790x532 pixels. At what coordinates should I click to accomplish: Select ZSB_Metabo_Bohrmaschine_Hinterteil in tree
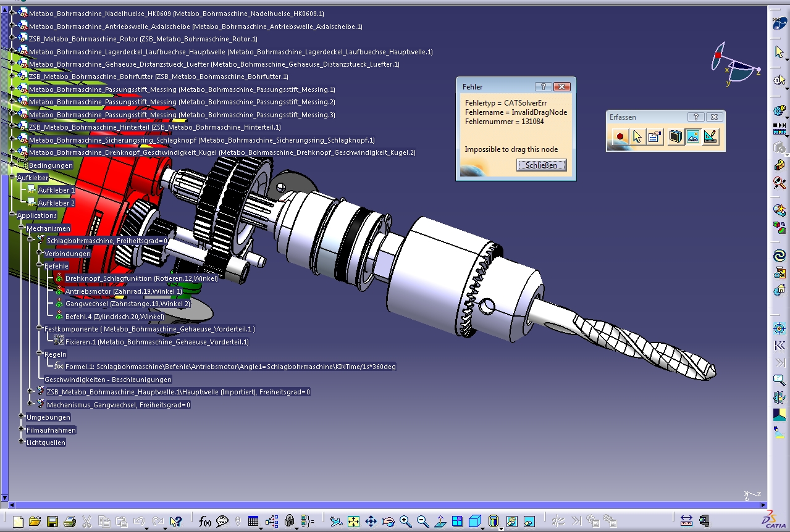coord(154,127)
